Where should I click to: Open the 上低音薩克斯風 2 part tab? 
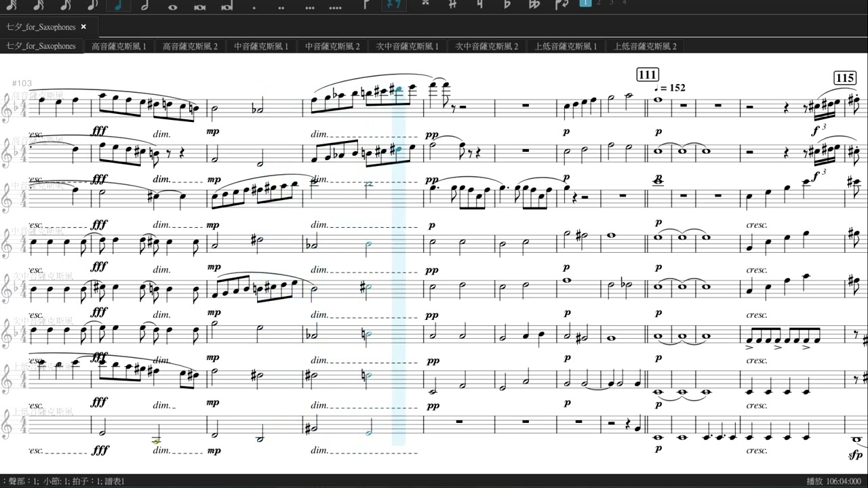pos(645,46)
